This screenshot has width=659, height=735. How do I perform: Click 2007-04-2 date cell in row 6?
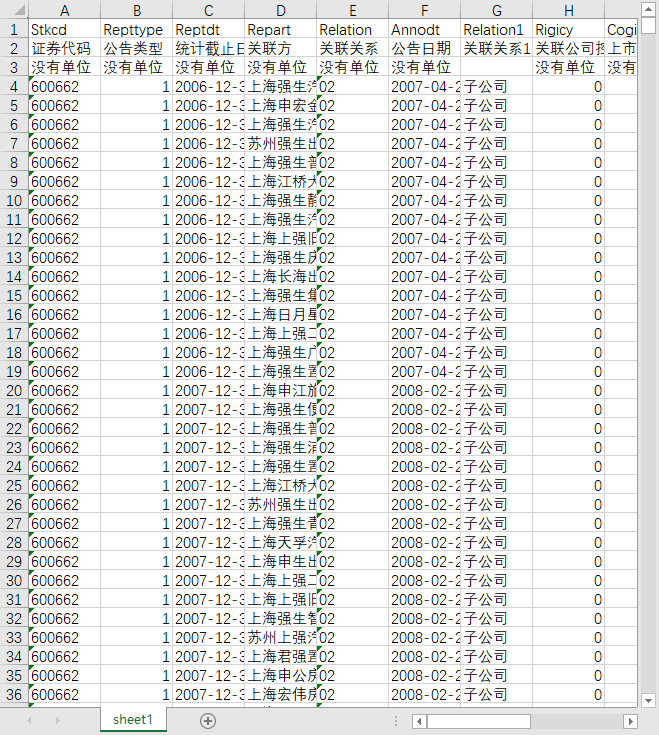tap(424, 125)
